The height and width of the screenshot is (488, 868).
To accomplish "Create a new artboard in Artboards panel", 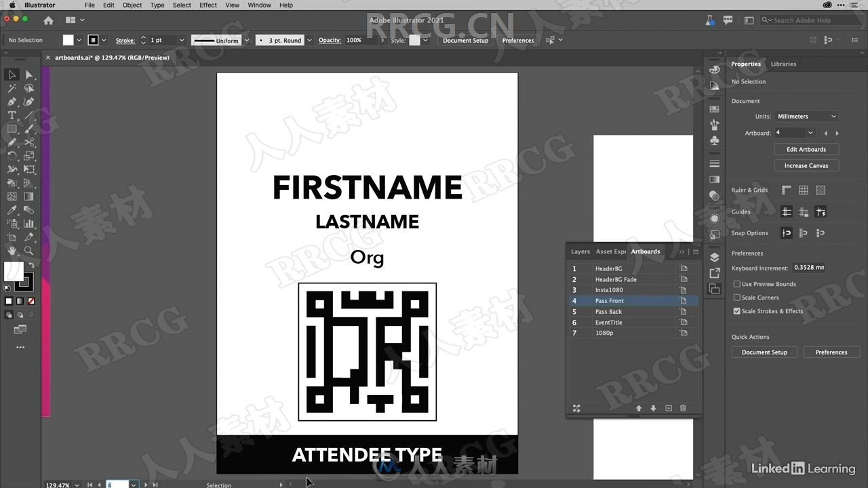I will click(669, 408).
